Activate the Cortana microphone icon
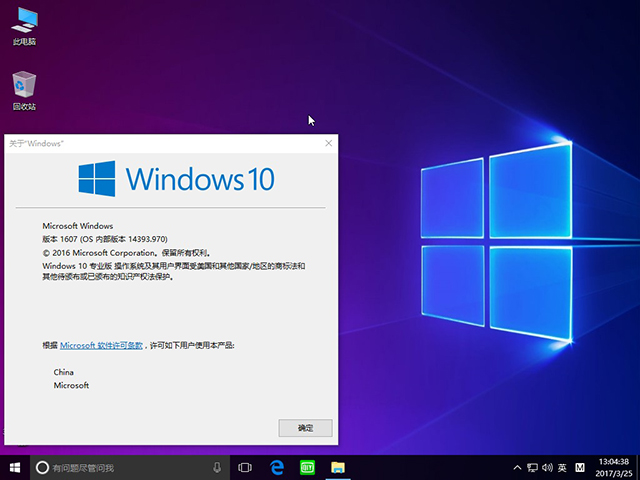The height and width of the screenshot is (480, 640). 217,467
